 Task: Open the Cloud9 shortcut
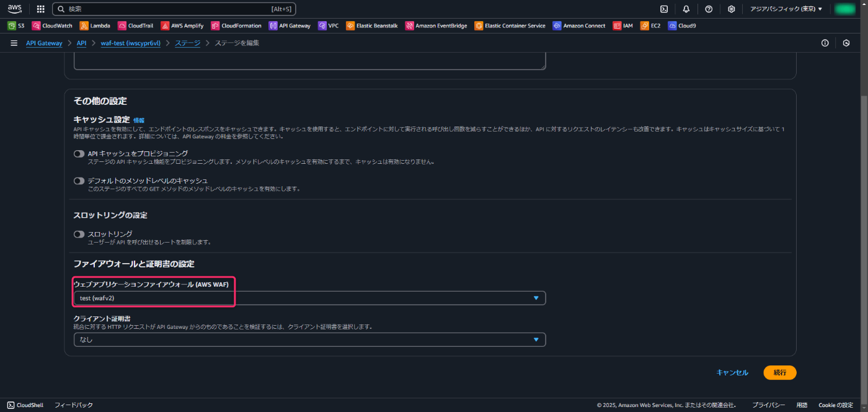coord(682,25)
